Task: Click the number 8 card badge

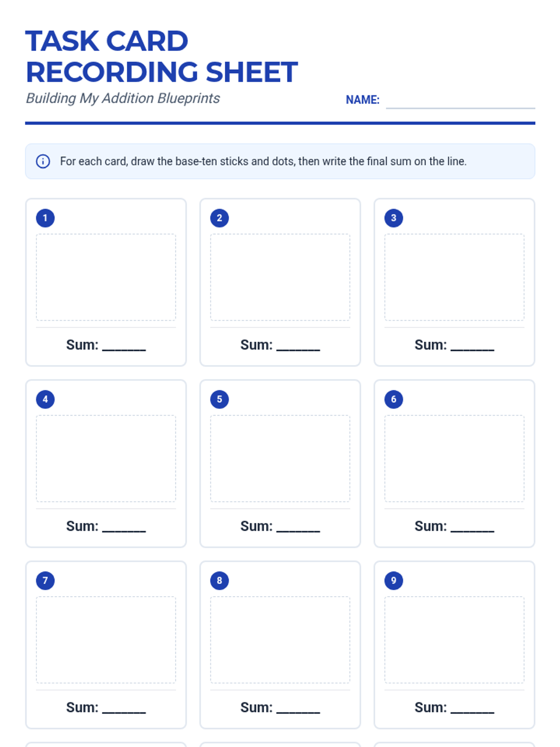Action: 219,580
